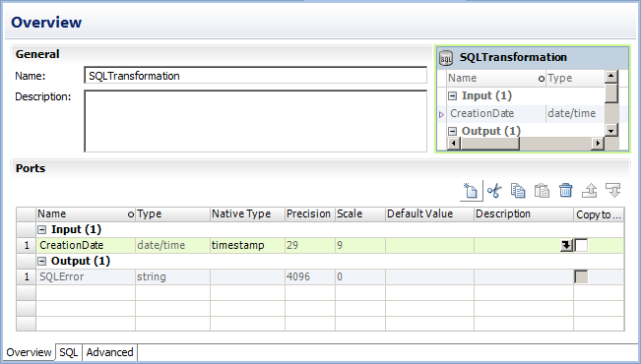
Task: Click the Copy to column header
Action: [599, 214]
